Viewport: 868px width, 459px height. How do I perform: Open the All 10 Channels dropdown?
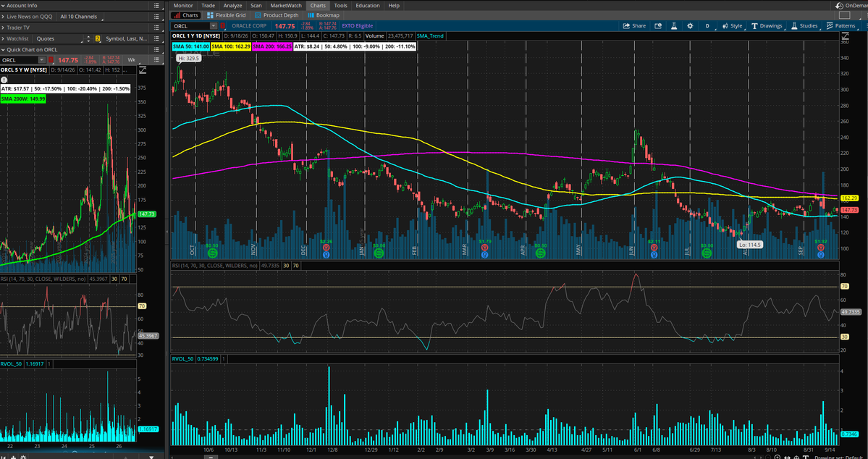79,17
